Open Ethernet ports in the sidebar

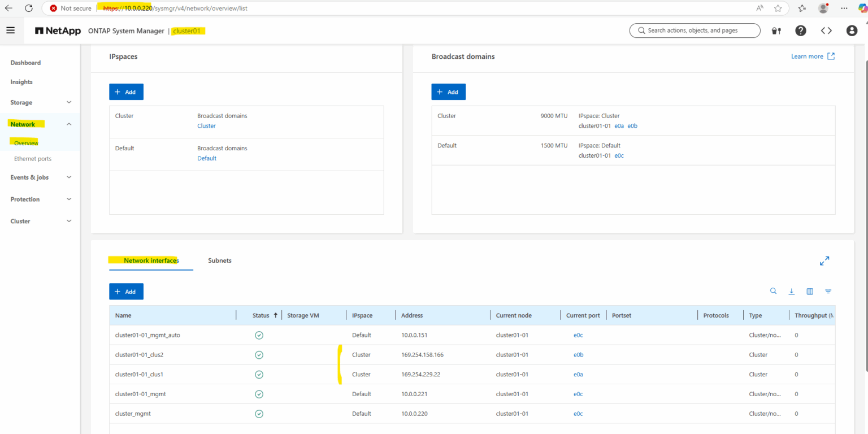32,158
